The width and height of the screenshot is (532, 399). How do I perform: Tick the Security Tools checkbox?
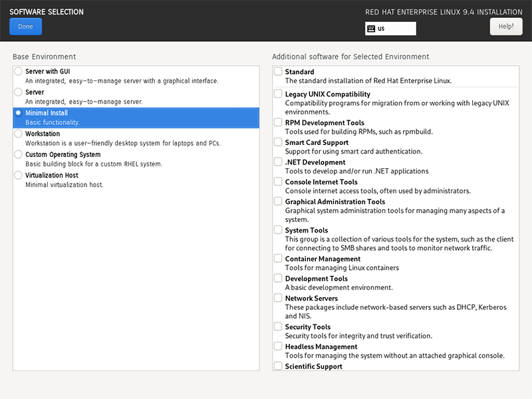(278, 327)
